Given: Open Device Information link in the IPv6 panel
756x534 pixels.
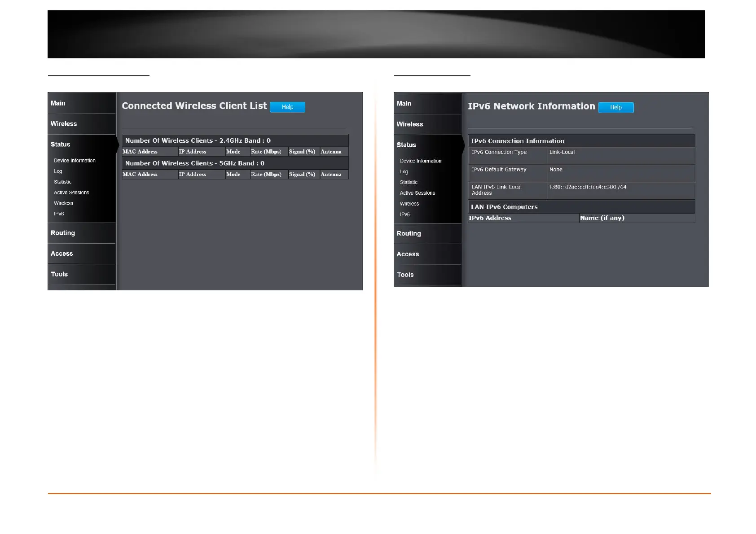Looking at the screenshot, I should 421,161.
